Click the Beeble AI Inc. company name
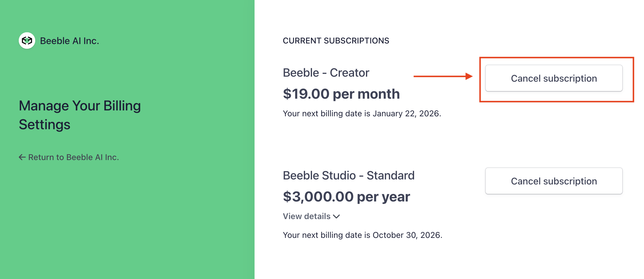 (x=70, y=41)
